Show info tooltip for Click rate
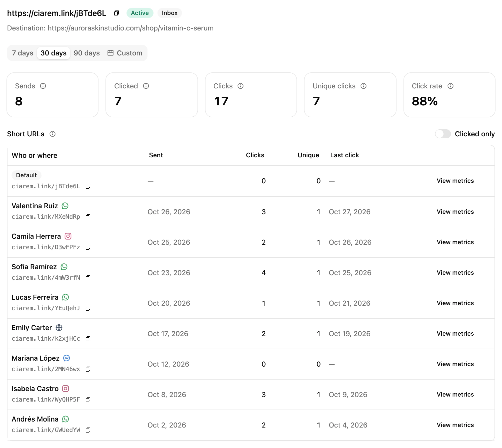 coord(450,86)
